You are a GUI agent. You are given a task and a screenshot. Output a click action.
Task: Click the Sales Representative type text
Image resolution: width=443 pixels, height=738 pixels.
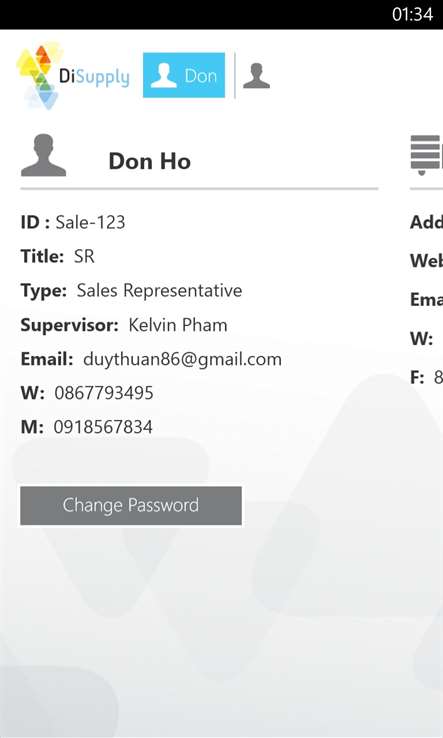point(160,291)
